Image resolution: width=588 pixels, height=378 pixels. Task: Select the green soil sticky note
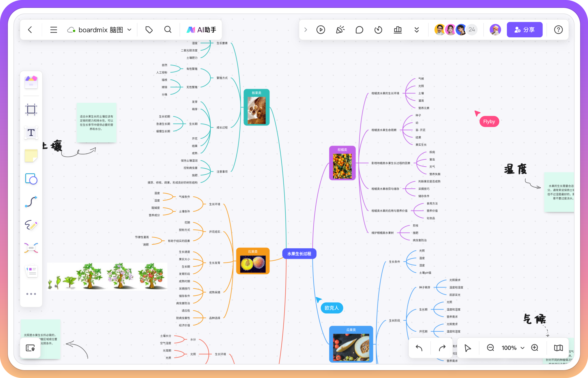[97, 123]
